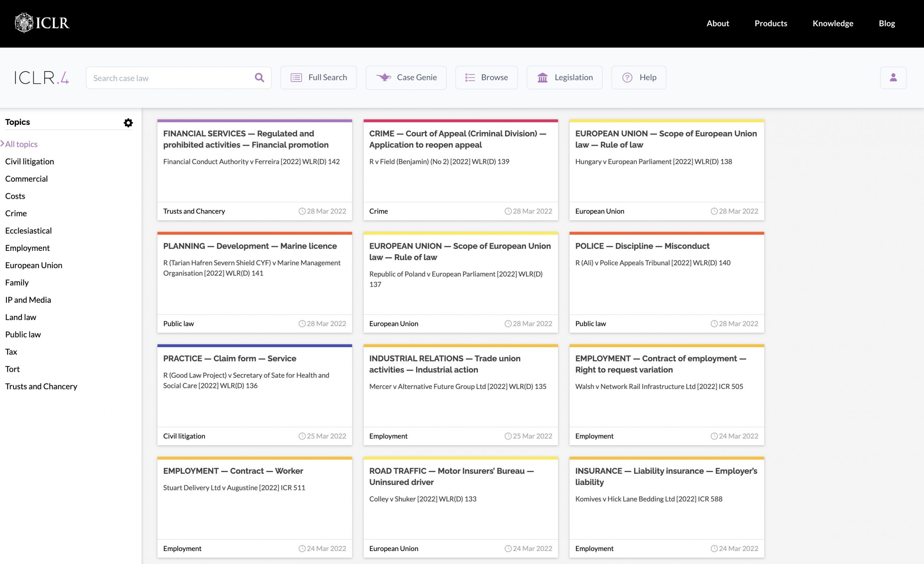Select the Employment topic in sidebar

(x=27, y=248)
